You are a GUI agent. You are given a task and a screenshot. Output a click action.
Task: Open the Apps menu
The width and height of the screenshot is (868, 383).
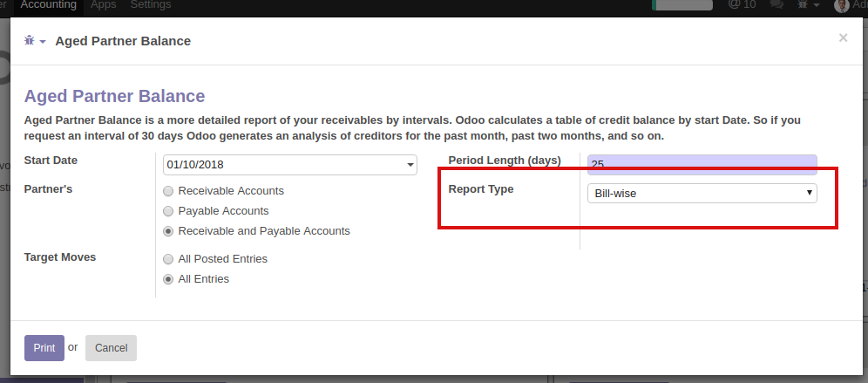point(103,5)
